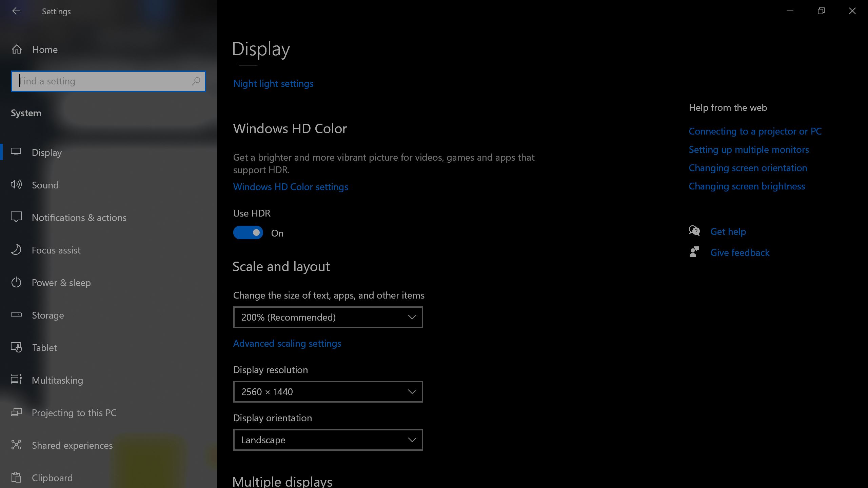
Task: Open the Display orientation dropdown
Action: pyautogui.click(x=328, y=440)
